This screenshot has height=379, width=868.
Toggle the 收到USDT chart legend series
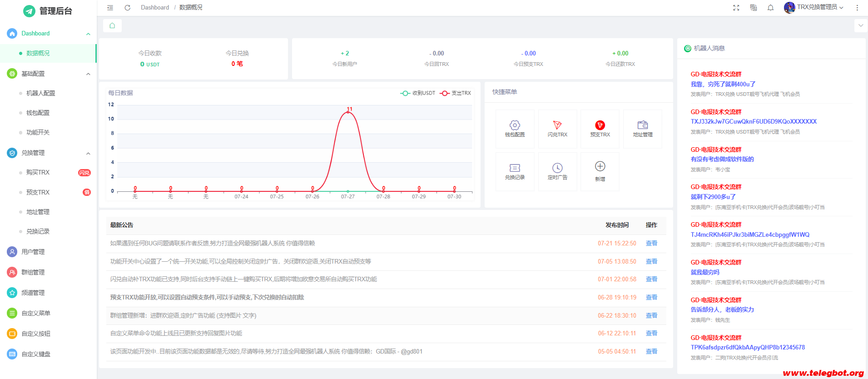[x=418, y=93]
